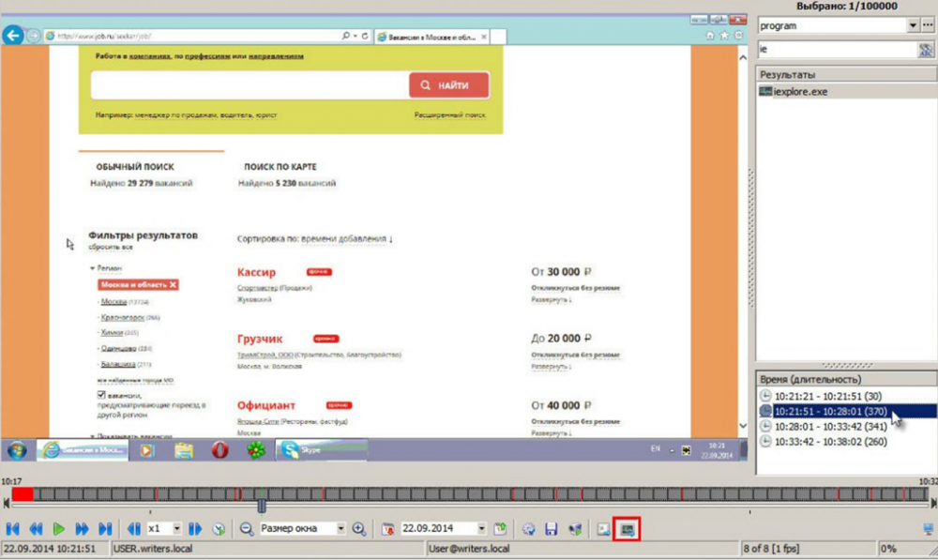This screenshot has height=560, width=938.
Task: Click the ICQ flower icon in taskbar
Action: (256, 450)
